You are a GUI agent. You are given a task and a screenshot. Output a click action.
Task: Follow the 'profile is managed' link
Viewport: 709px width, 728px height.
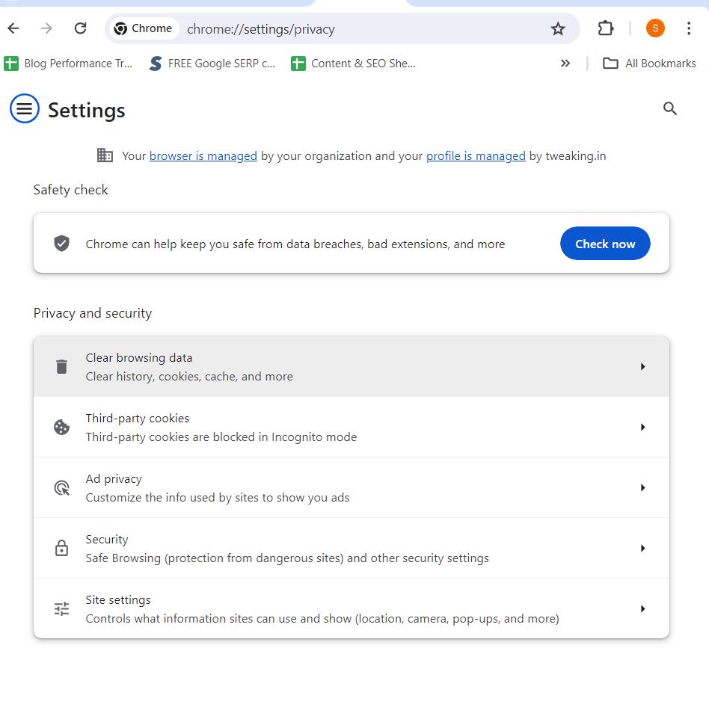476,156
